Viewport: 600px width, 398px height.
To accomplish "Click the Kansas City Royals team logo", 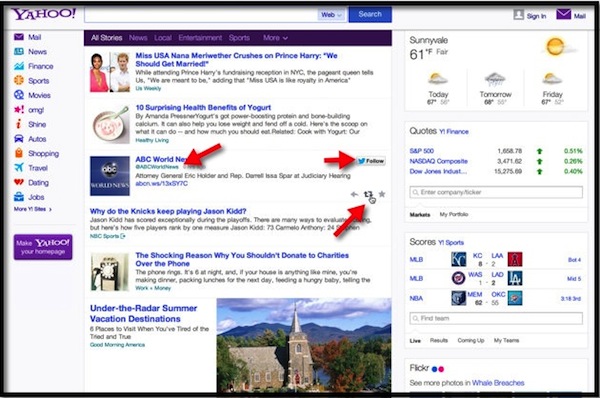I will [458, 259].
